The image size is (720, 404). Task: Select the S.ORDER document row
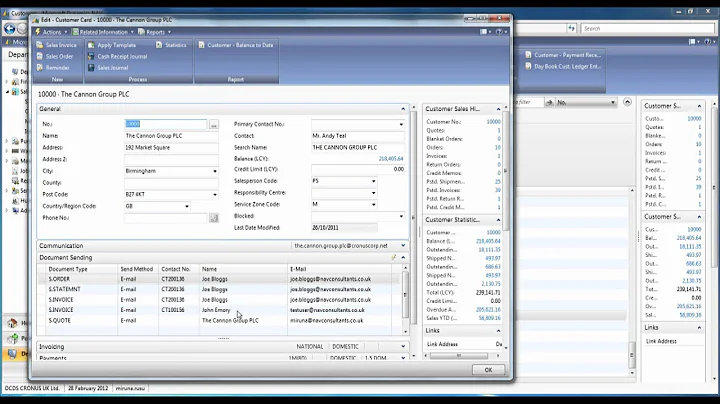click(219, 279)
